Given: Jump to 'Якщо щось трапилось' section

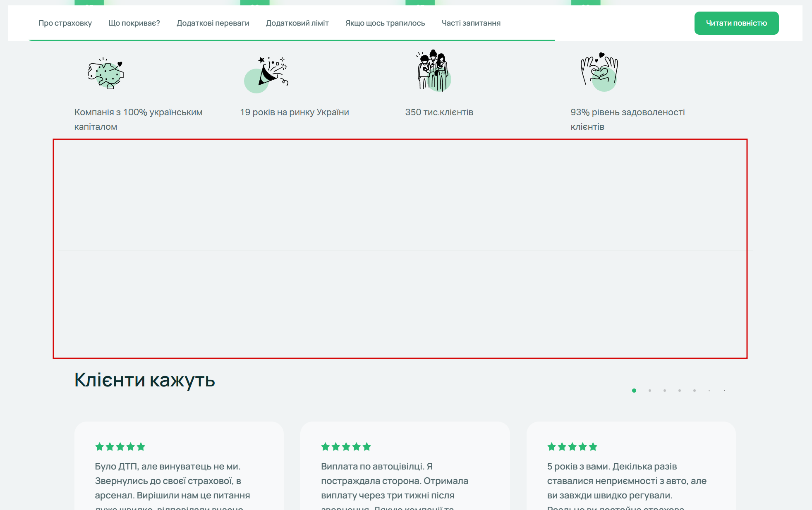Looking at the screenshot, I should point(385,23).
